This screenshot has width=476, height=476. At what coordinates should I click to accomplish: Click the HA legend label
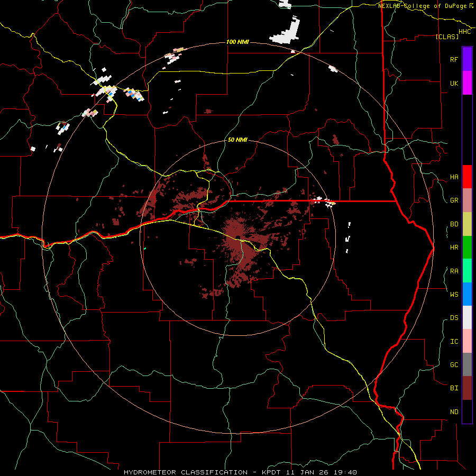tap(454, 177)
